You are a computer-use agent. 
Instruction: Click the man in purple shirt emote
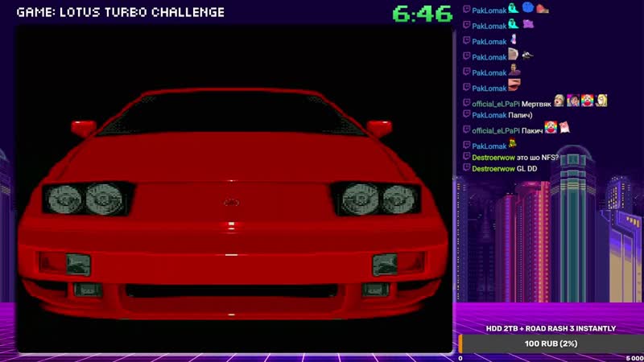point(514,70)
